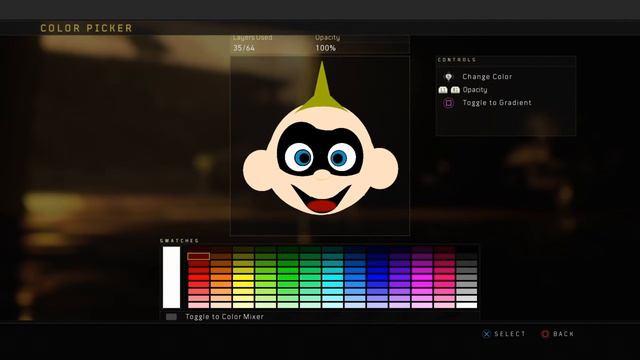Click the 100% opacity value

click(x=325, y=48)
